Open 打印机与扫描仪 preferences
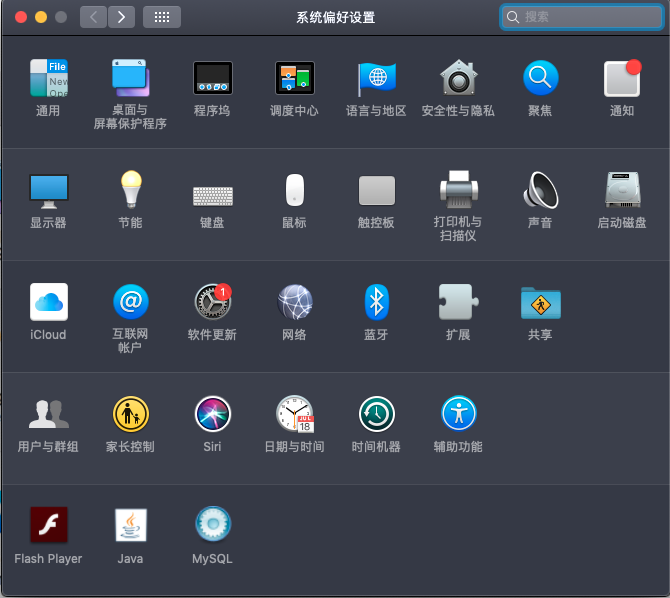670x598 pixels. [458, 189]
